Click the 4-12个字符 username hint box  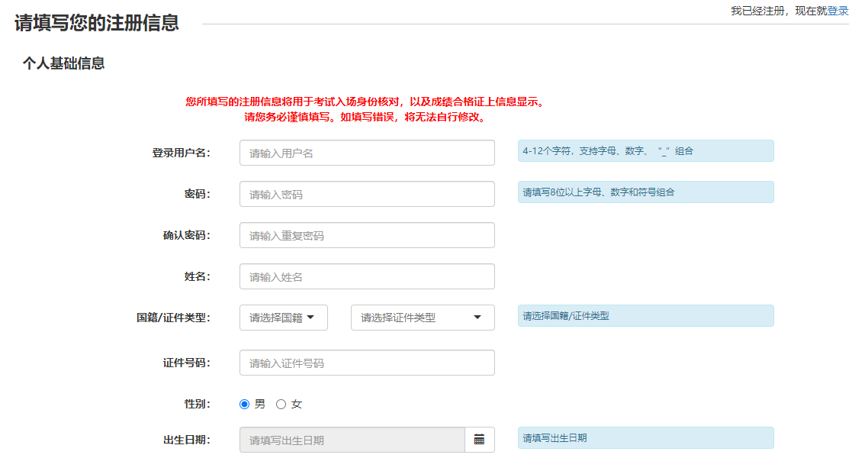coord(645,151)
